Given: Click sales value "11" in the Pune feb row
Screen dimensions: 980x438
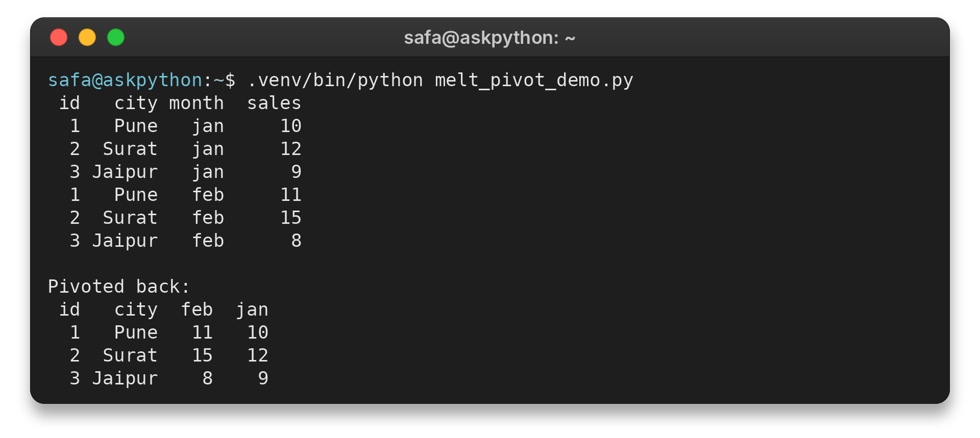Looking at the screenshot, I should (x=291, y=195).
